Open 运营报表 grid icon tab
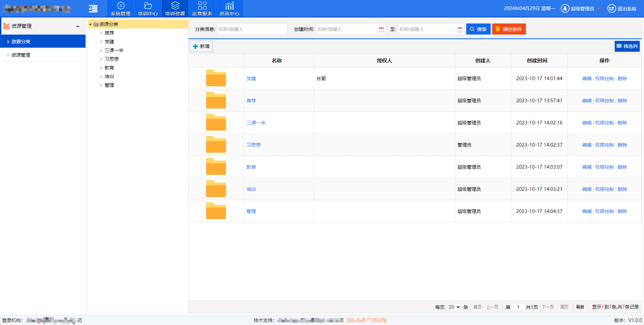644x325 pixels. (x=202, y=8)
